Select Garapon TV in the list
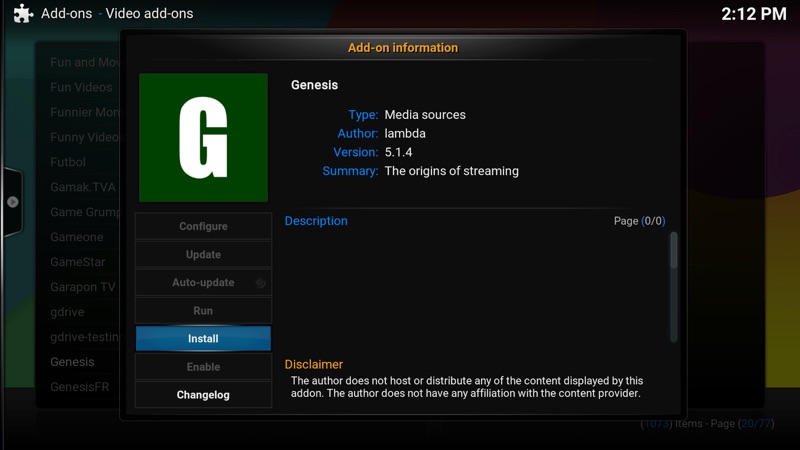Screen dimensions: 800x450 (83, 287)
